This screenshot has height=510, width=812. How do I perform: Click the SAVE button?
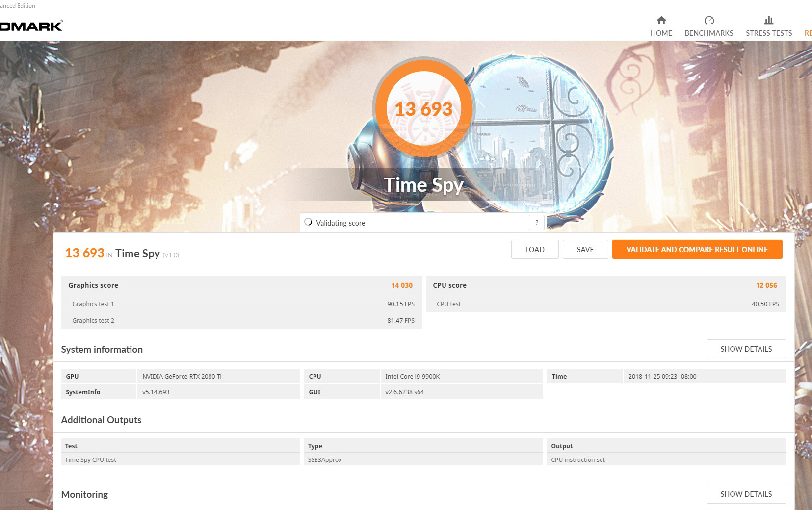(585, 249)
